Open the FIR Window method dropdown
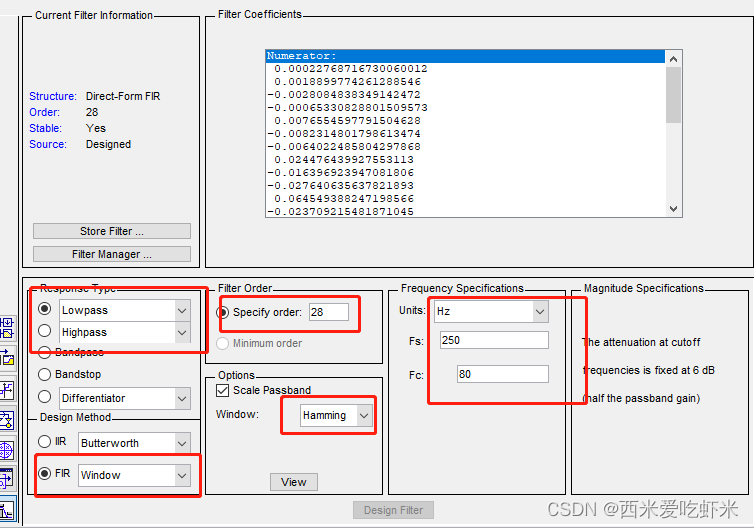 (x=182, y=476)
